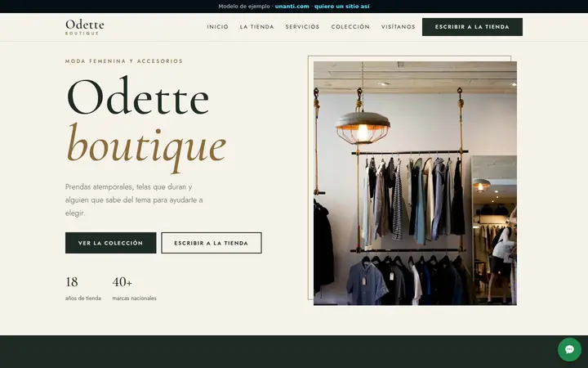Click the large Odette heading text
Viewport: 588px width, 368px height.
(x=138, y=96)
